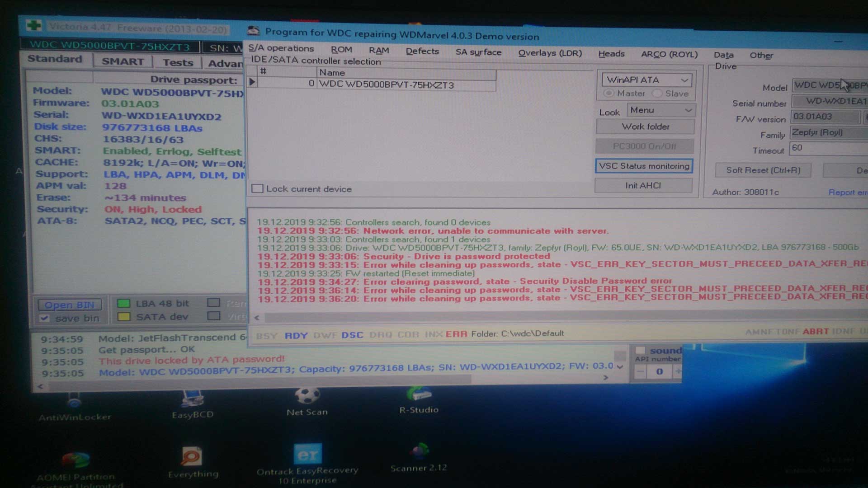Viewport: 868px width, 488px height.
Task: Click the VSC Status monitoring button
Action: tap(644, 166)
